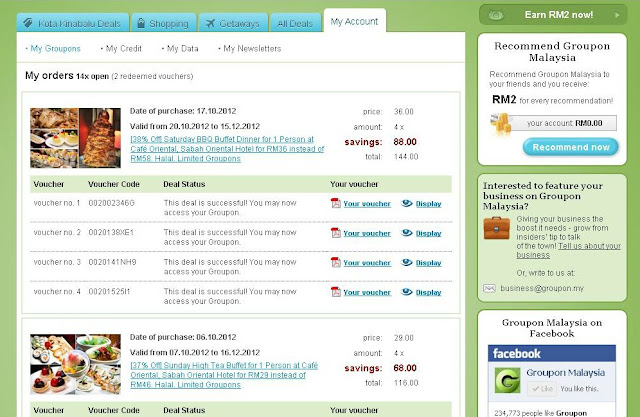Click the airplane icon on Getaways
Screen dimensions: 640x417
pos(210,23)
